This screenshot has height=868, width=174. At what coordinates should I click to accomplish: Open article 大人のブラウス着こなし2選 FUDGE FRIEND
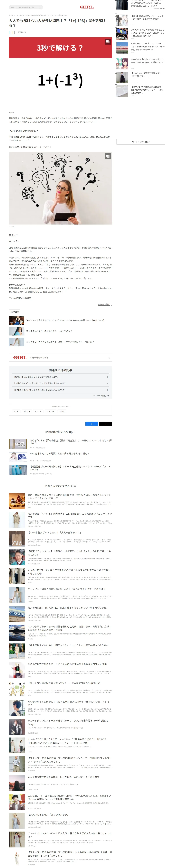(67, 741)
